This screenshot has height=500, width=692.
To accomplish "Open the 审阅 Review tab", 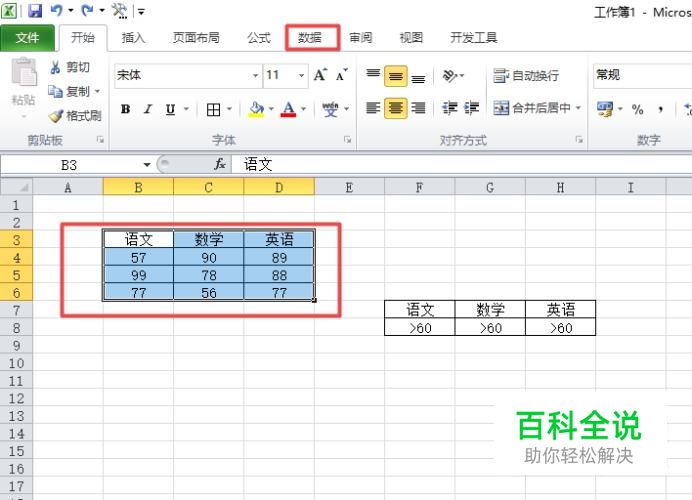I will pyautogui.click(x=361, y=38).
